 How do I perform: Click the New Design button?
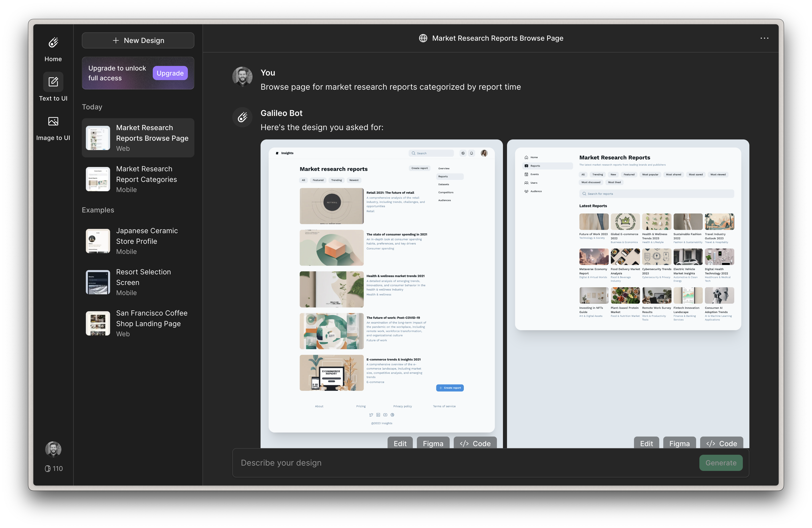tap(138, 40)
